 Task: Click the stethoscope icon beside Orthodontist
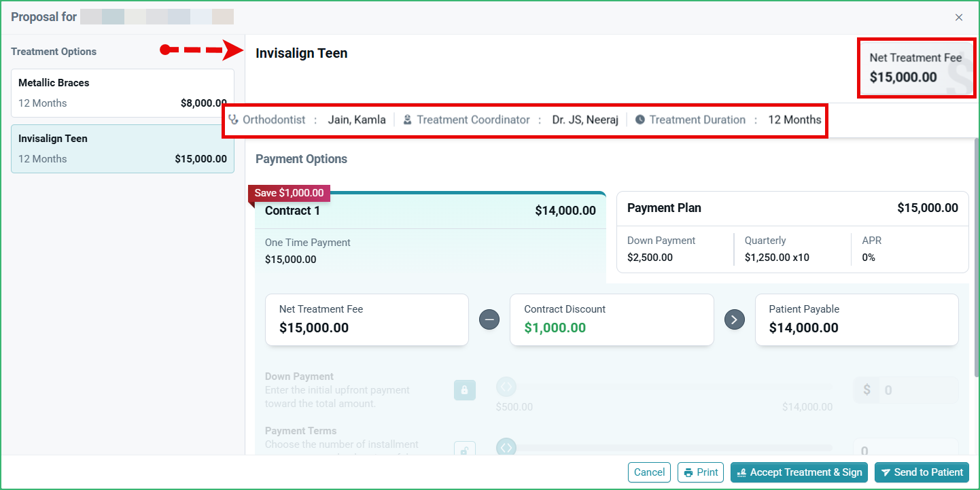coord(234,120)
